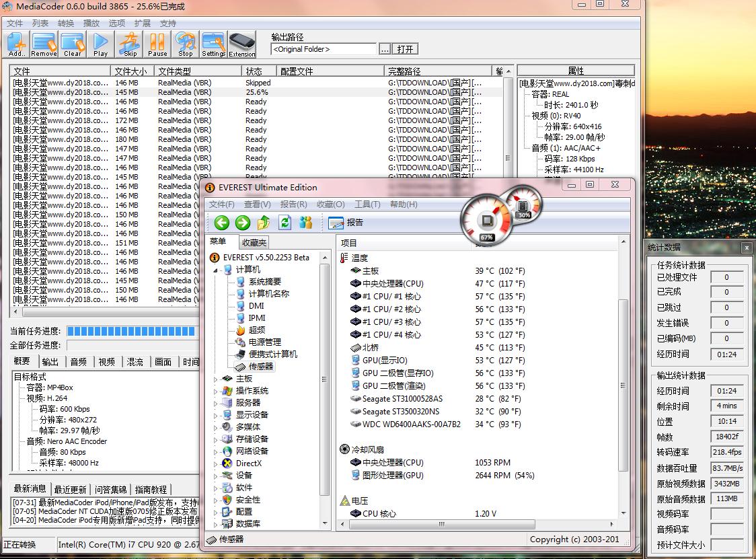Open the 选项 menu in MediaCoder

click(116, 23)
